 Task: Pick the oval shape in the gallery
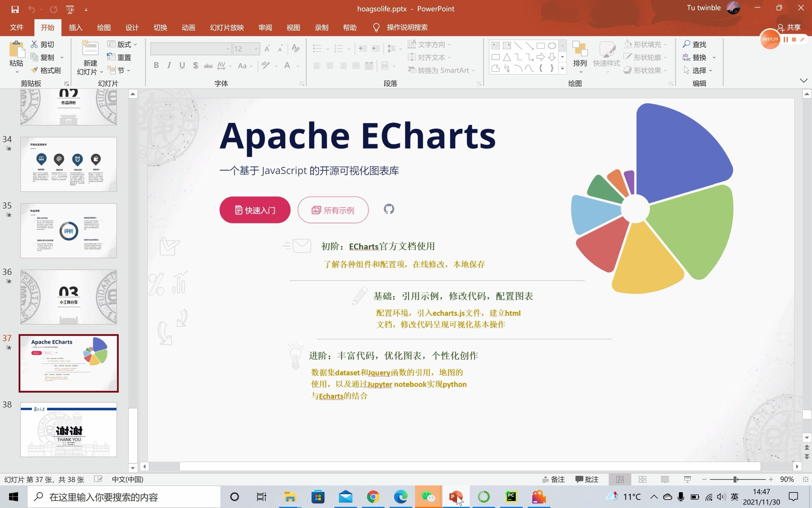552,46
